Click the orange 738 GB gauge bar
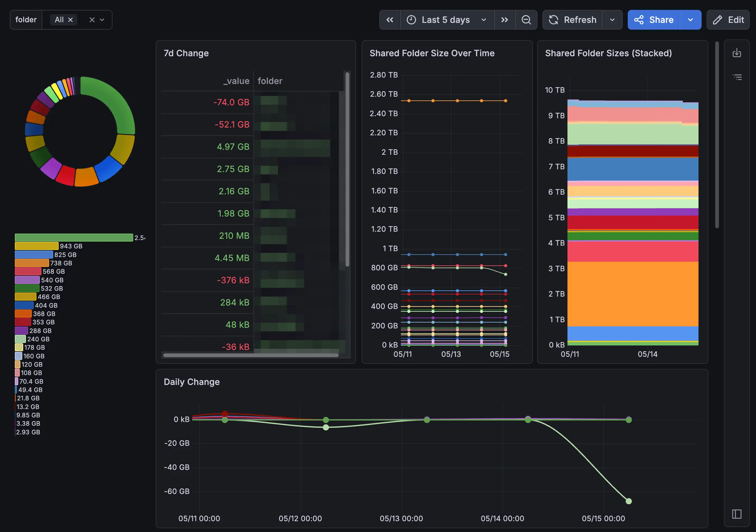 click(x=32, y=263)
